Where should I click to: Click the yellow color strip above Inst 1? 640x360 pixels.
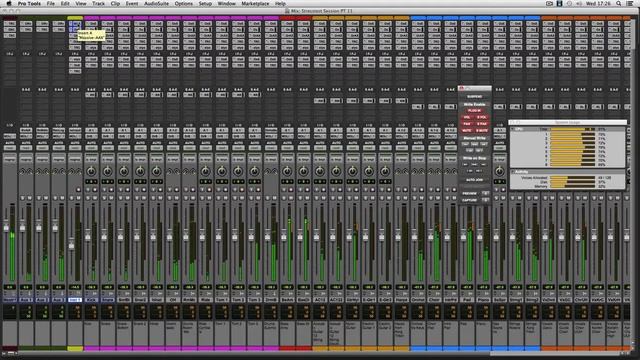point(75,18)
